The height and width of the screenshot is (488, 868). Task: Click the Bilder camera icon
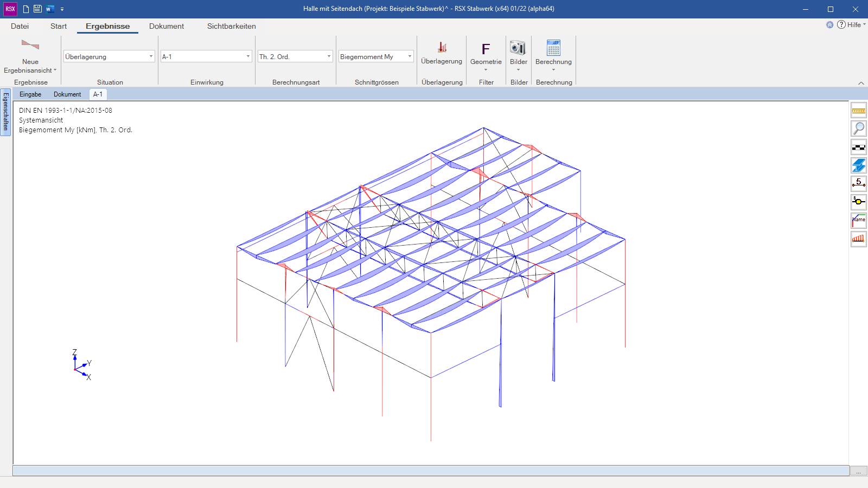(518, 48)
